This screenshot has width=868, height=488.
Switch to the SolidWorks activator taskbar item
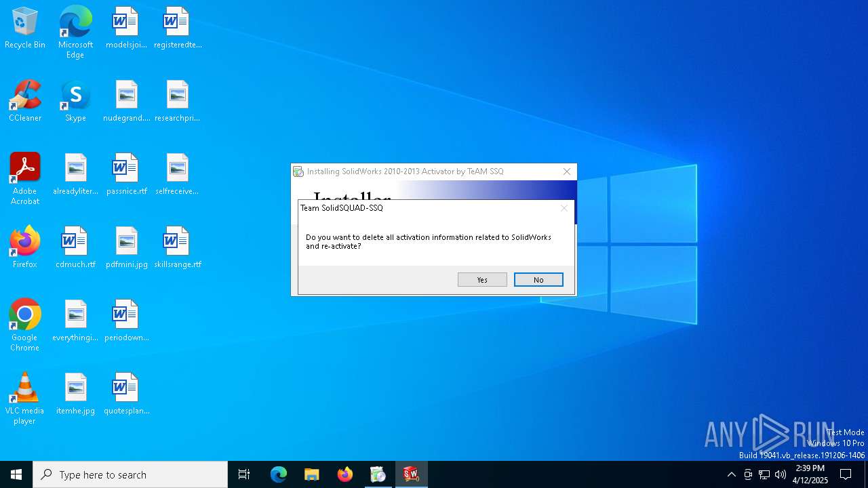point(411,474)
